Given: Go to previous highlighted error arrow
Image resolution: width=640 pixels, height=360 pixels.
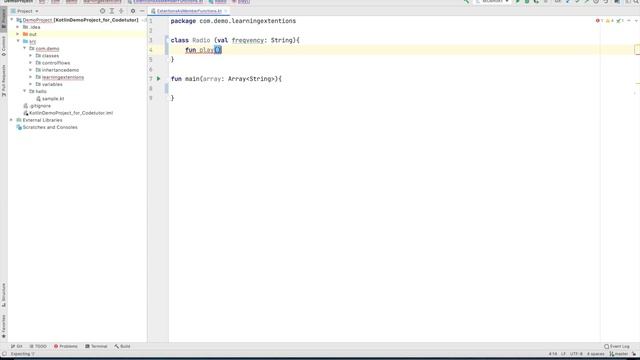Looking at the screenshot, I should click(x=629, y=21).
